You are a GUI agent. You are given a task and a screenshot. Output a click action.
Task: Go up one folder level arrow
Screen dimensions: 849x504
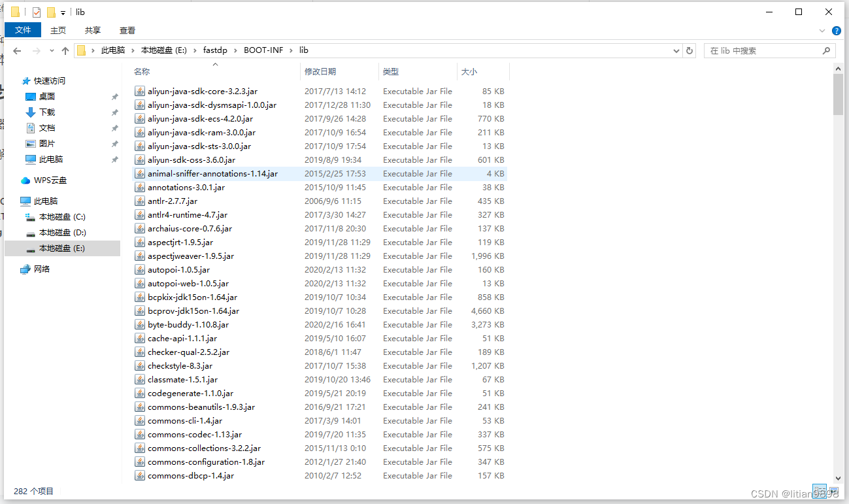tap(65, 50)
